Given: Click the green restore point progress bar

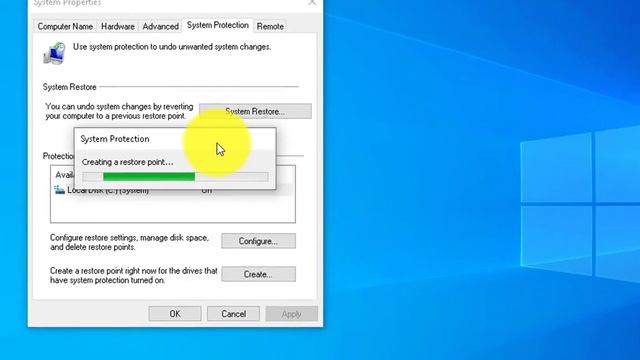Looking at the screenshot, I should [x=175, y=176].
